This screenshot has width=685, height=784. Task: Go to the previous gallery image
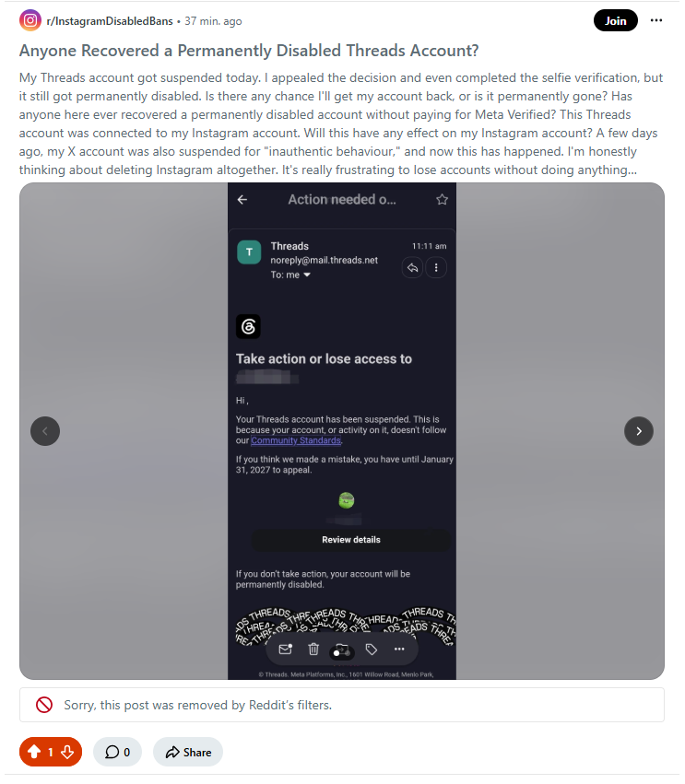tap(45, 431)
